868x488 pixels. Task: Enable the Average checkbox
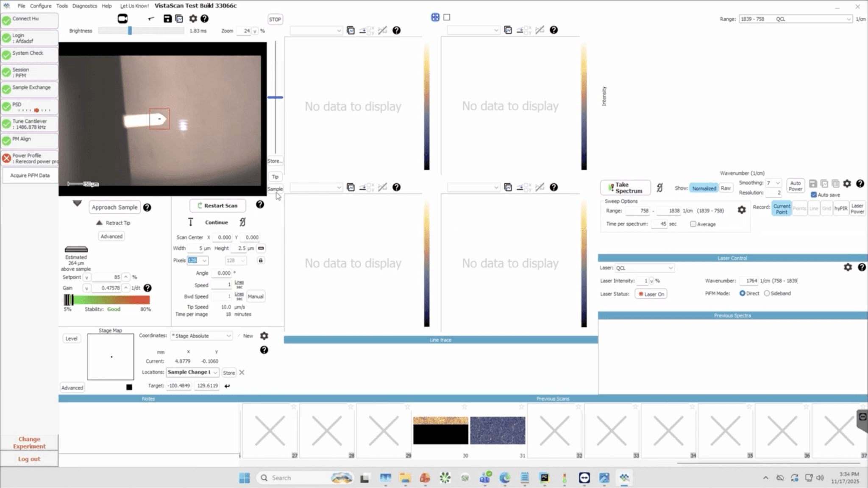[693, 224]
